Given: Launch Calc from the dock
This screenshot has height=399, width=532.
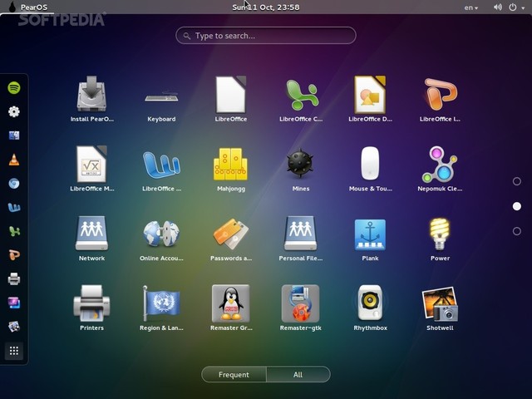Looking at the screenshot, I should click(x=14, y=231).
